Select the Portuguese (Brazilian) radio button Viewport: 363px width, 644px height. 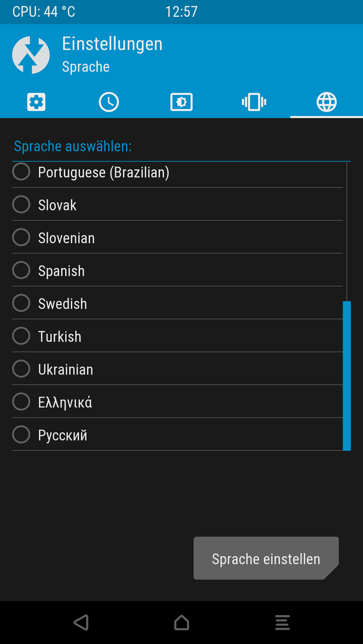[177, 172]
